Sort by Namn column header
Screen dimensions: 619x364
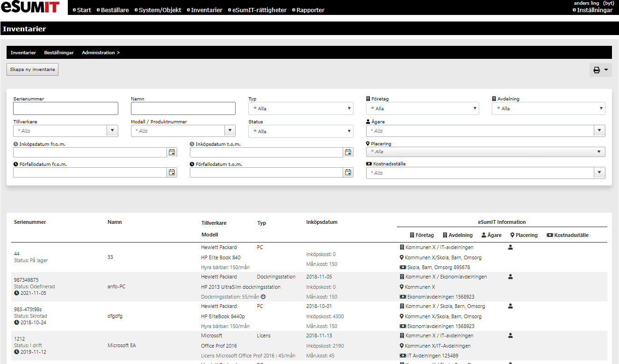click(x=115, y=222)
